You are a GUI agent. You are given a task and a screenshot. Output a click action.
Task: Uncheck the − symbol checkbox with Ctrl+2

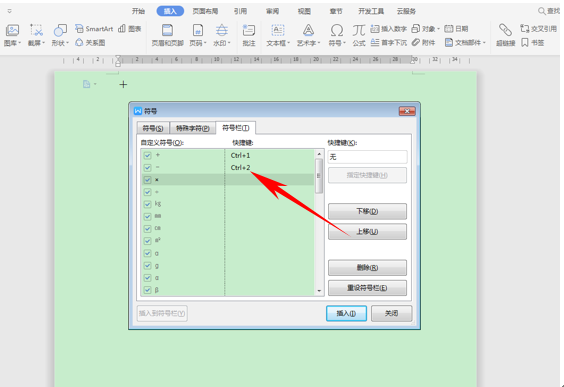pos(147,168)
